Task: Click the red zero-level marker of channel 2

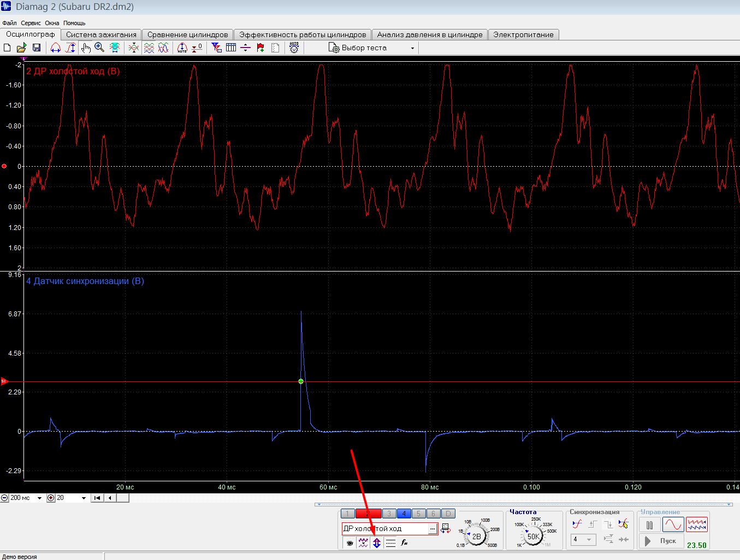Action: (x=4, y=166)
